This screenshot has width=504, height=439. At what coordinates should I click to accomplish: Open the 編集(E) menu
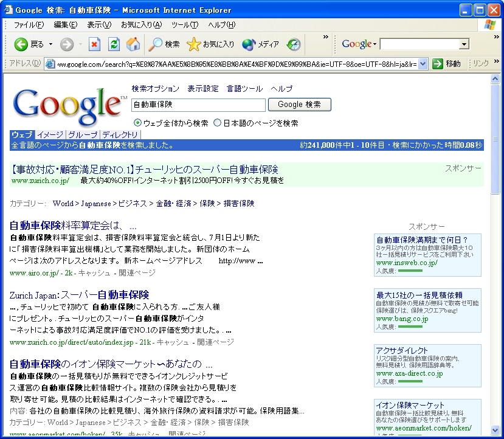[x=66, y=25]
